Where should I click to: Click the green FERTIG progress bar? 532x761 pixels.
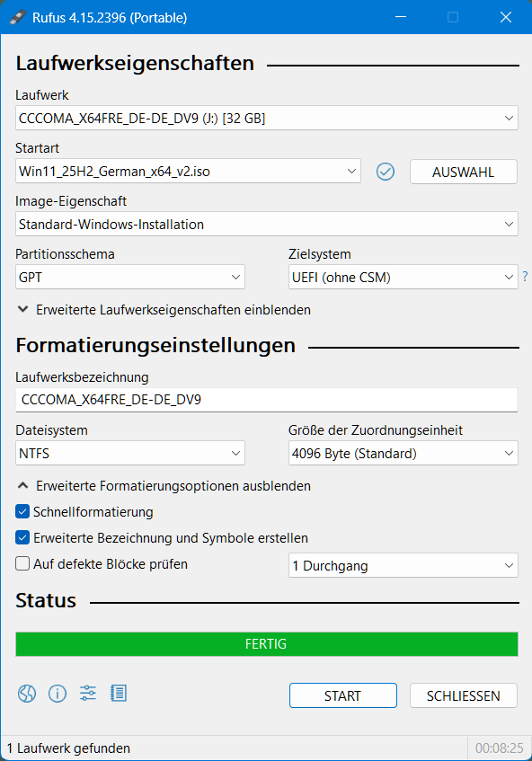pos(267,644)
